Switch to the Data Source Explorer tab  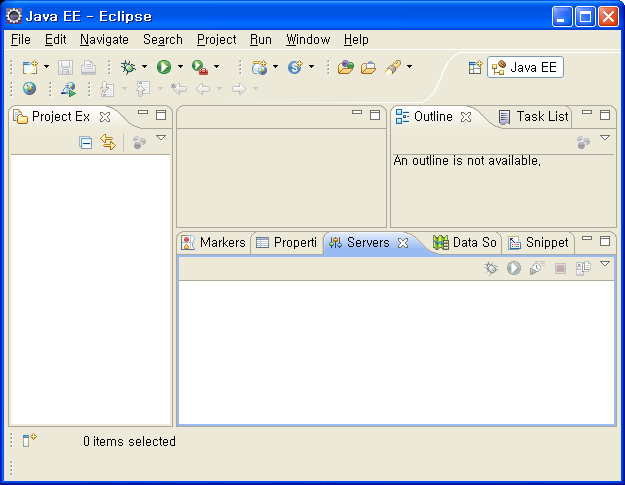click(464, 242)
